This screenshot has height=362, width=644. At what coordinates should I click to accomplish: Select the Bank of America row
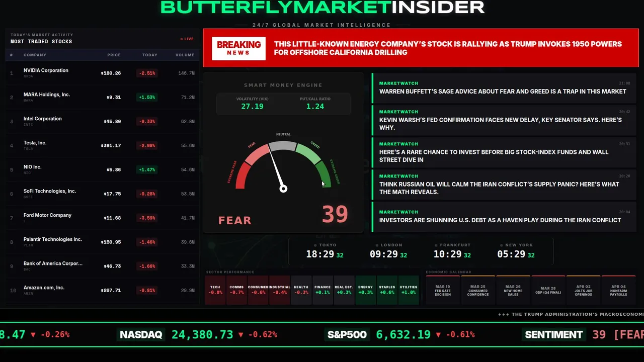tap(103, 266)
